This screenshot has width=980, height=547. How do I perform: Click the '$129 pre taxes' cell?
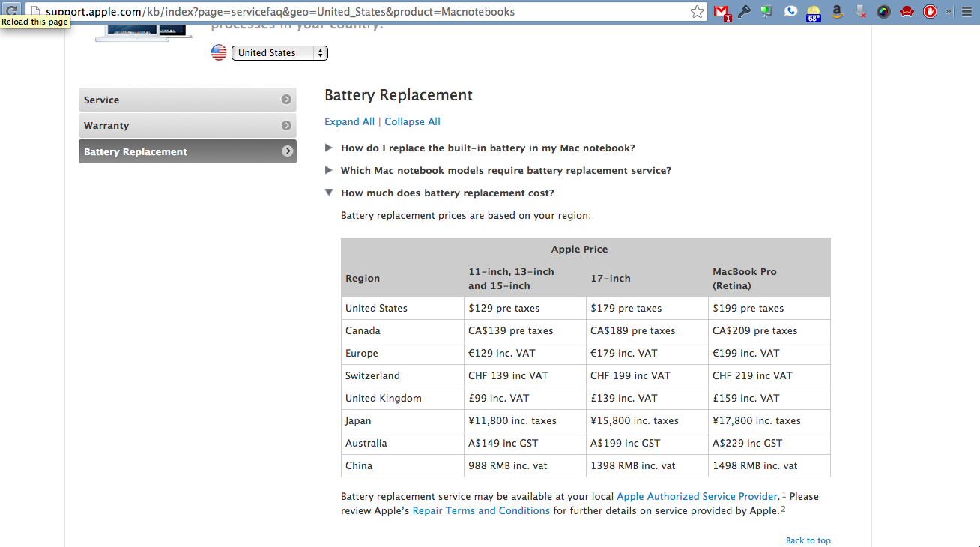(503, 308)
